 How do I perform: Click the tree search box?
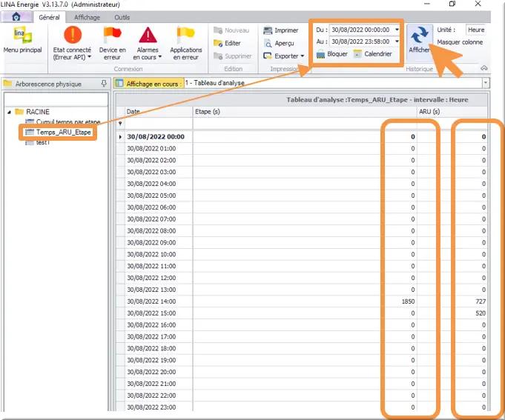(56, 99)
